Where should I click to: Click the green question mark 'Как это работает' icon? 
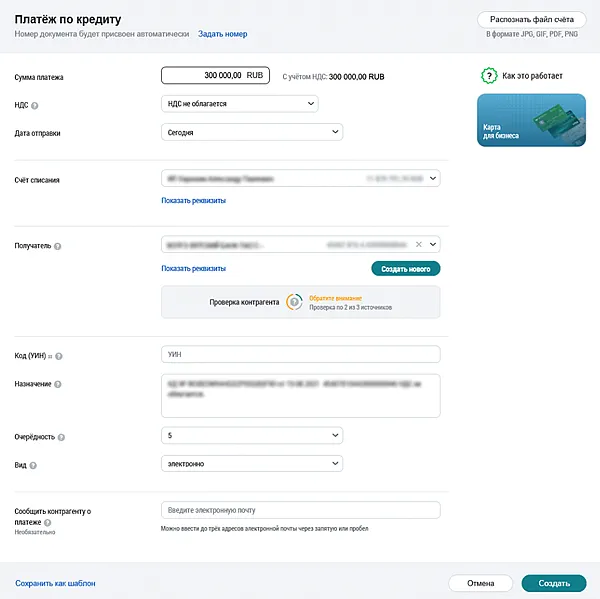489,75
